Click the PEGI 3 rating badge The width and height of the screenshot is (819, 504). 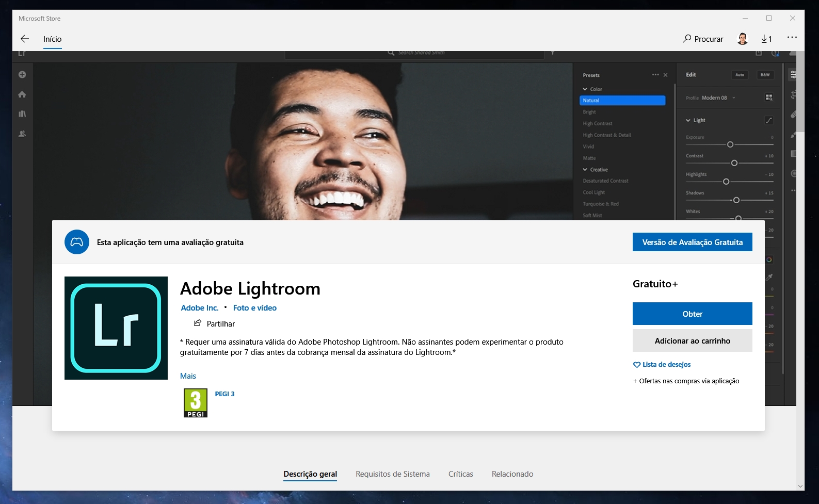point(196,403)
